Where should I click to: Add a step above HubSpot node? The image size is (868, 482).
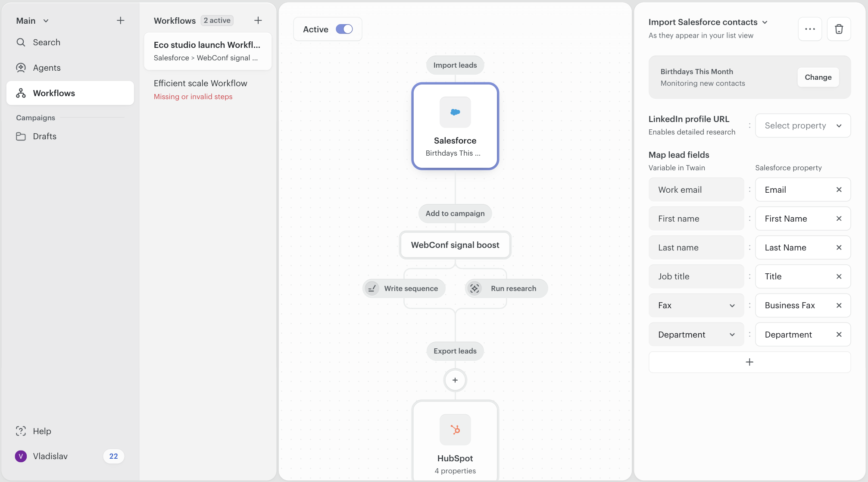(x=455, y=380)
